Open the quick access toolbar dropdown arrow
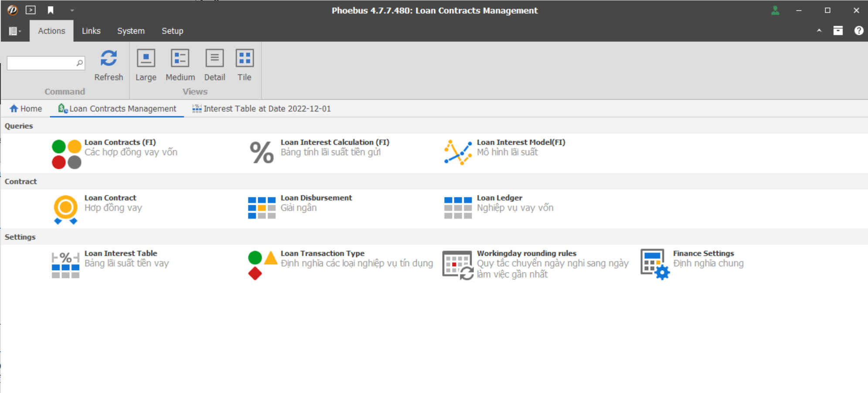Screen dimensions: 868x393 click(72, 10)
